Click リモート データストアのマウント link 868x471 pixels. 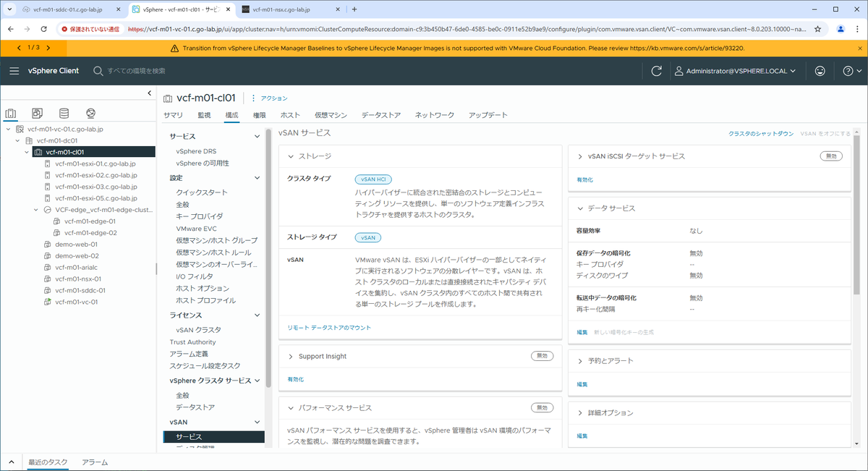(328, 327)
